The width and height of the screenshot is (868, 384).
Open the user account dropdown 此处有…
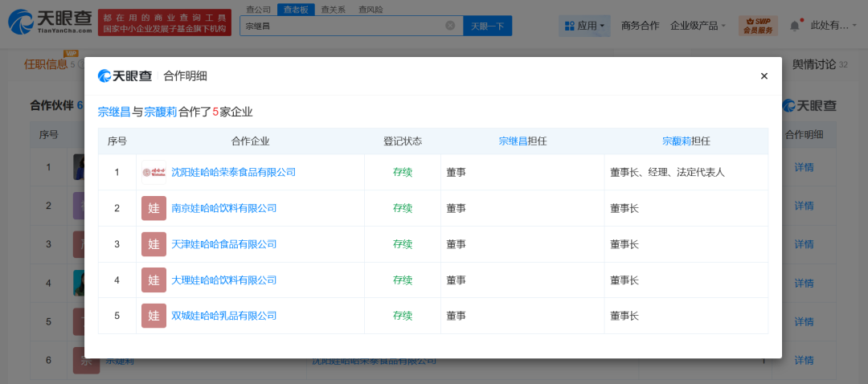[x=833, y=26]
